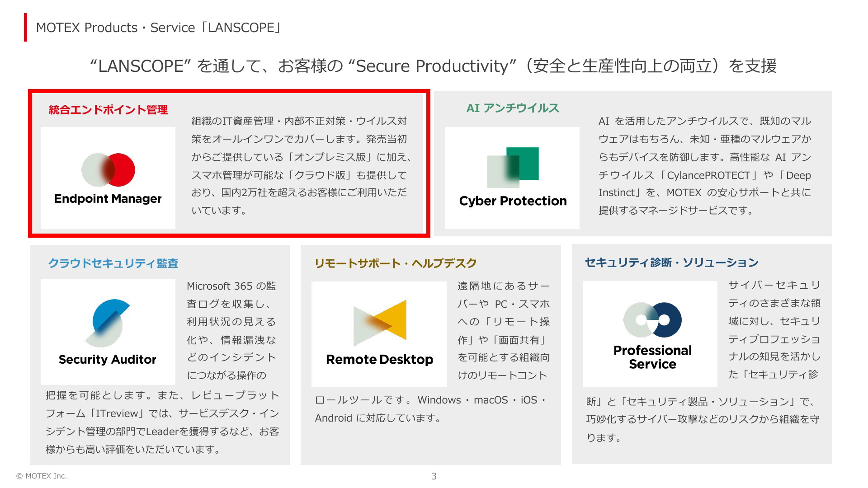Click the クラウドセキュリティ監査 heading
This screenshot has height=488, width=868.
pos(113,263)
